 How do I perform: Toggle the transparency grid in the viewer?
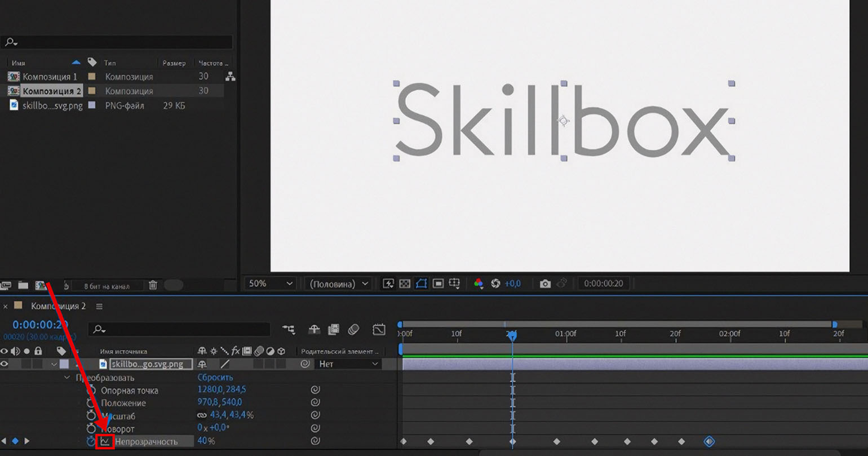405,284
